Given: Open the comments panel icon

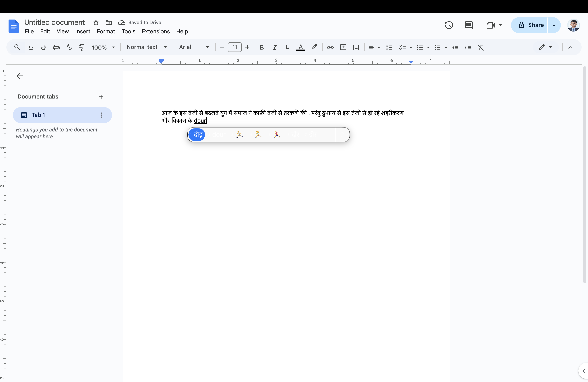Looking at the screenshot, I should (468, 25).
